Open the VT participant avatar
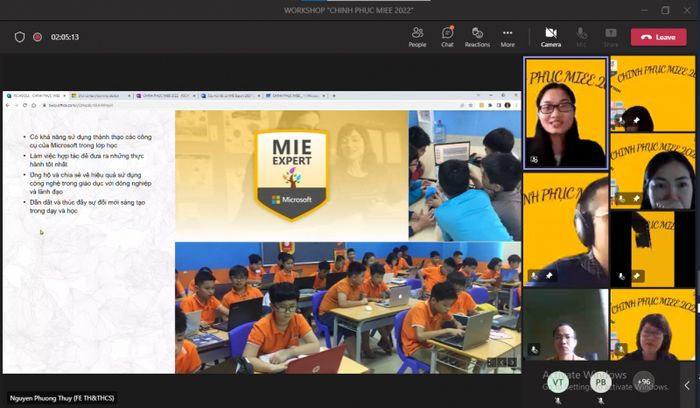Image resolution: width=700 pixels, height=408 pixels. coord(558,382)
